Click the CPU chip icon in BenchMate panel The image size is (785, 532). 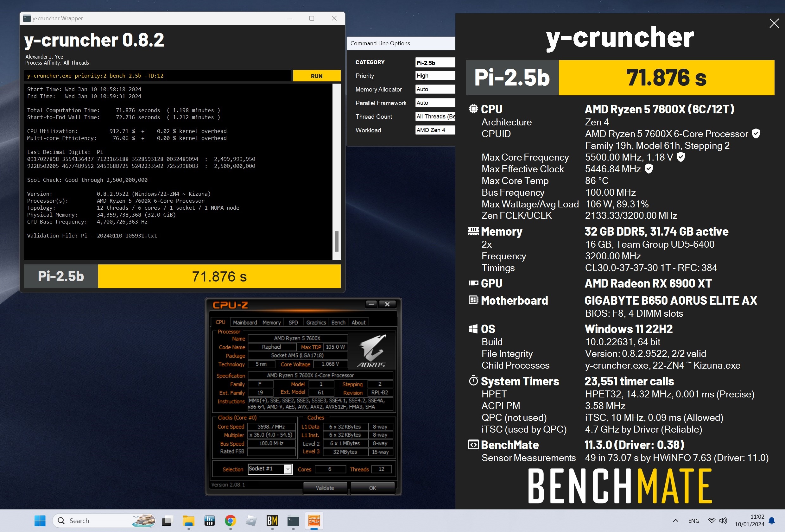tap(473, 109)
